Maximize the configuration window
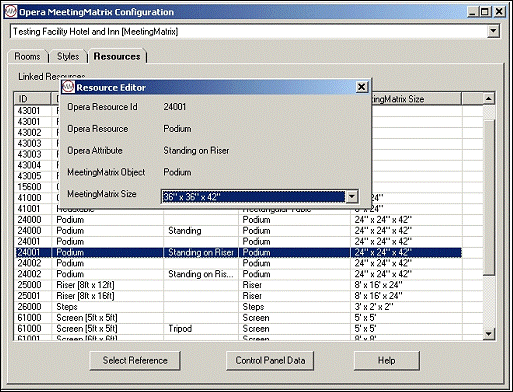 coord(485,12)
